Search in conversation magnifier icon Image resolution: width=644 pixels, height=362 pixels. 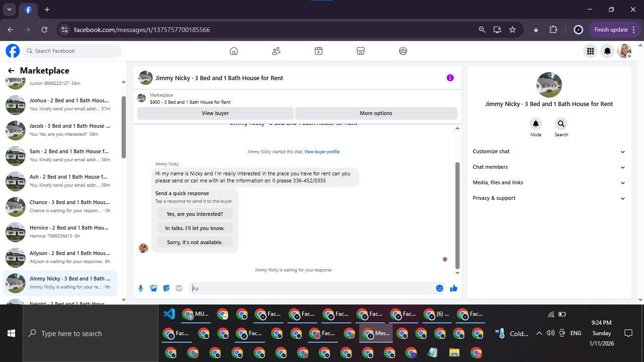click(x=561, y=124)
